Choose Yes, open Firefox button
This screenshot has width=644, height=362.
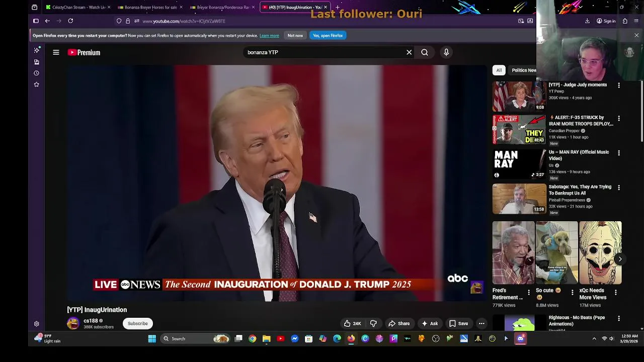click(x=328, y=36)
